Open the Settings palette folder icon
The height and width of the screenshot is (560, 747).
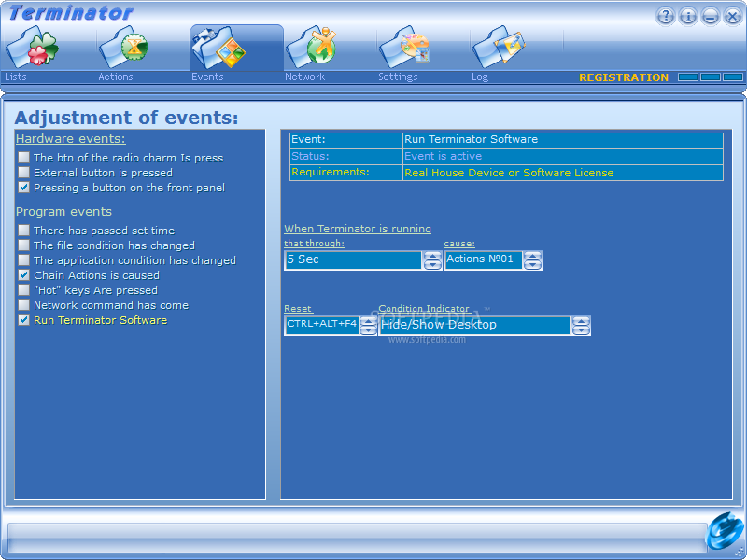tap(404, 48)
